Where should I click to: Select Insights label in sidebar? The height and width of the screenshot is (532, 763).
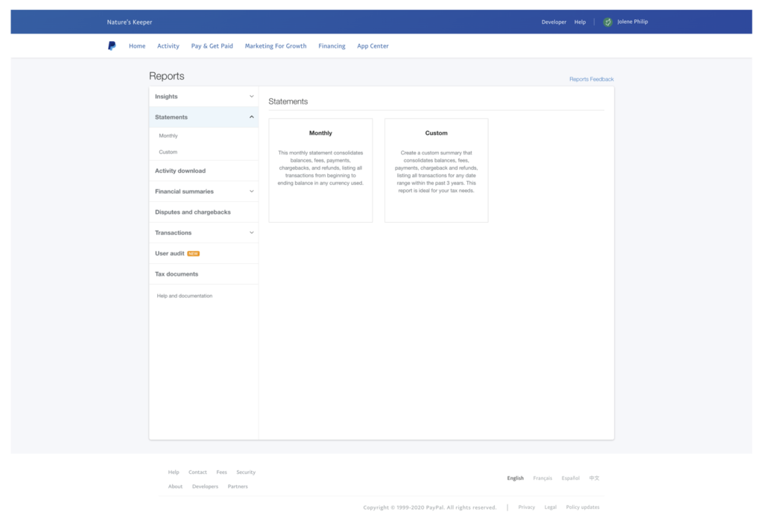[166, 96]
